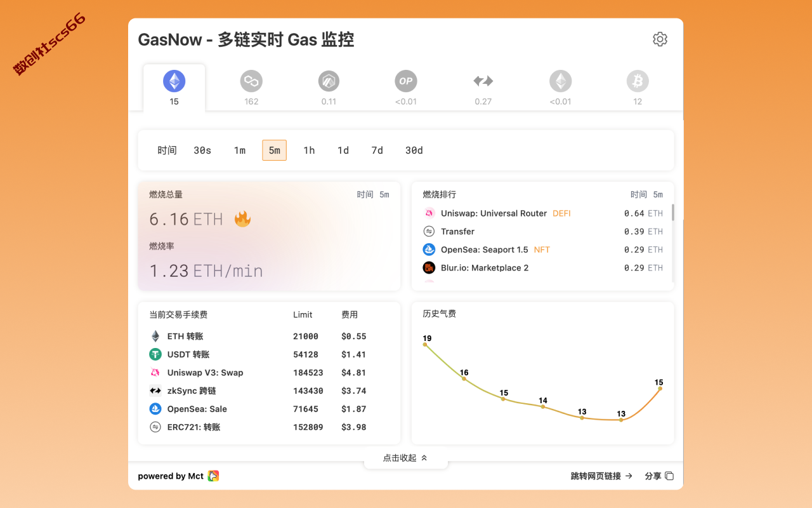Click the Mct logo icon

pyautogui.click(x=214, y=476)
